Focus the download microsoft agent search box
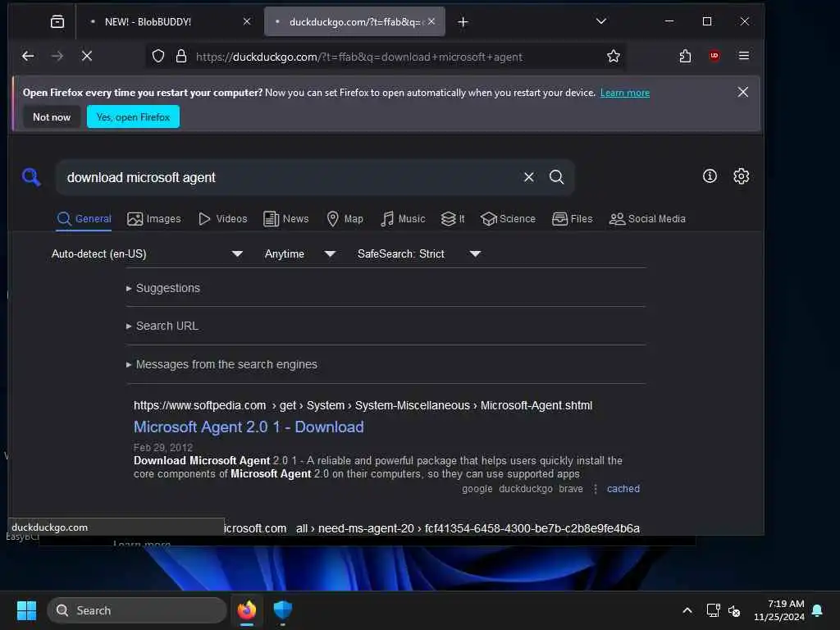 (x=290, y=177)
